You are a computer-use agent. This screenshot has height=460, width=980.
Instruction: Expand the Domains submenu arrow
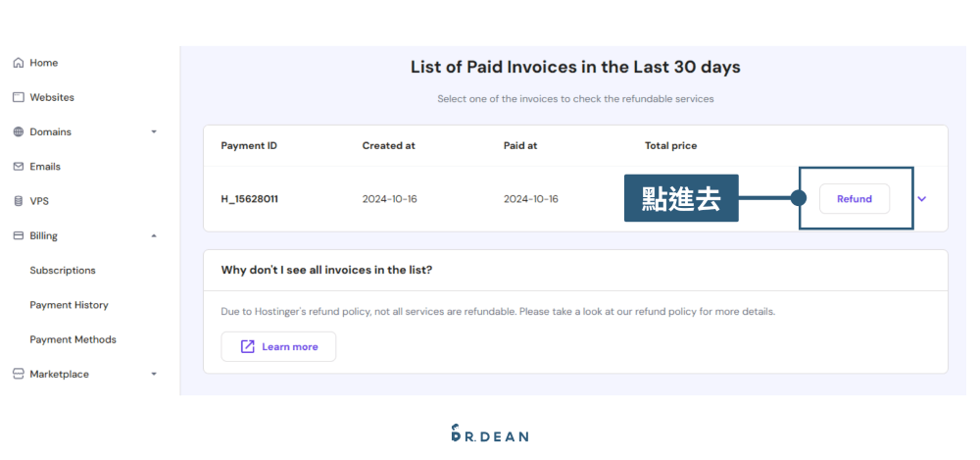tap(154, 132)
